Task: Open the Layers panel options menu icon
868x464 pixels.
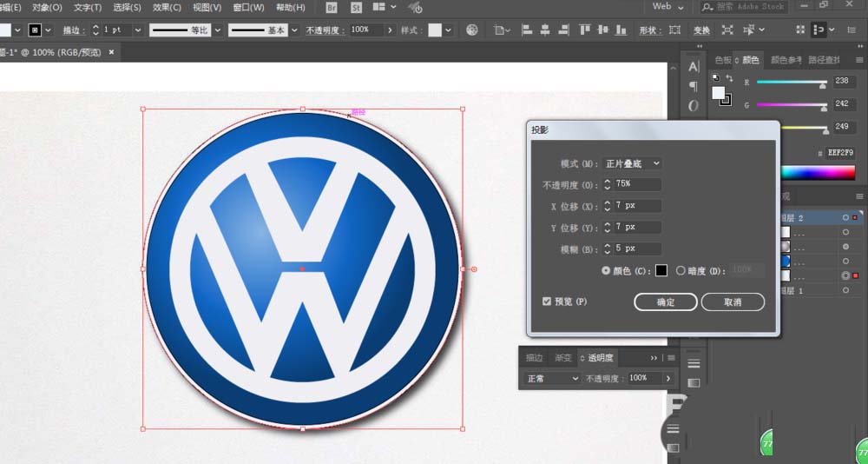Action: click(859, 196)
